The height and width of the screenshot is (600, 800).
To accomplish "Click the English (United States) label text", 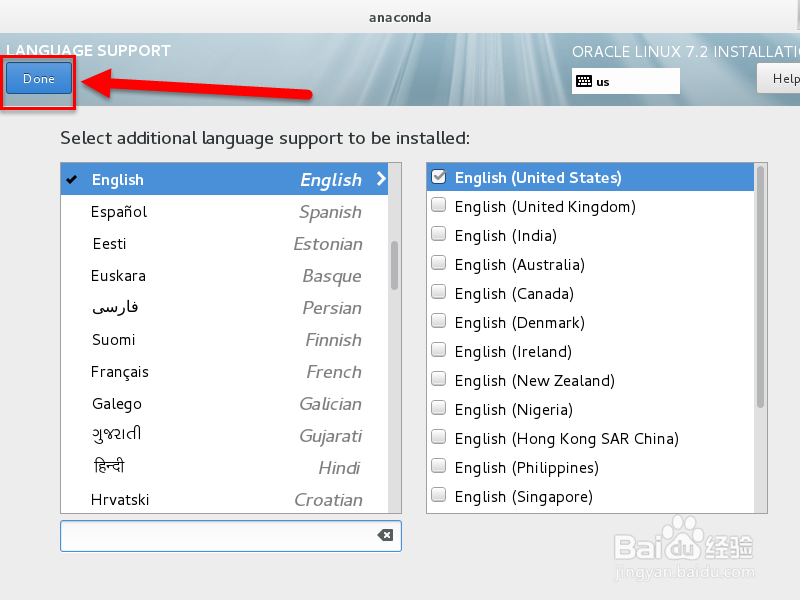I will pos(538,178).
